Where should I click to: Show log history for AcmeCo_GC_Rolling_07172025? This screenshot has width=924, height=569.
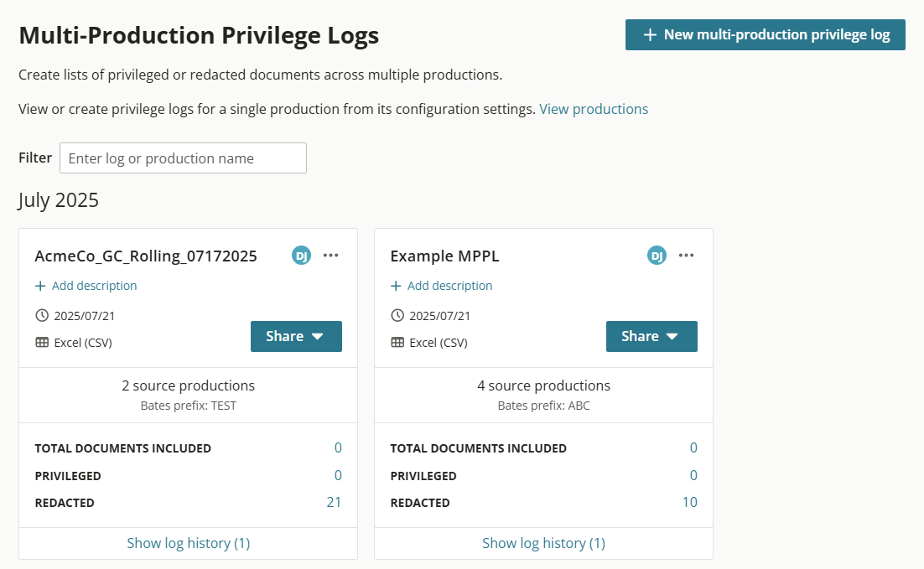(188, 543)
